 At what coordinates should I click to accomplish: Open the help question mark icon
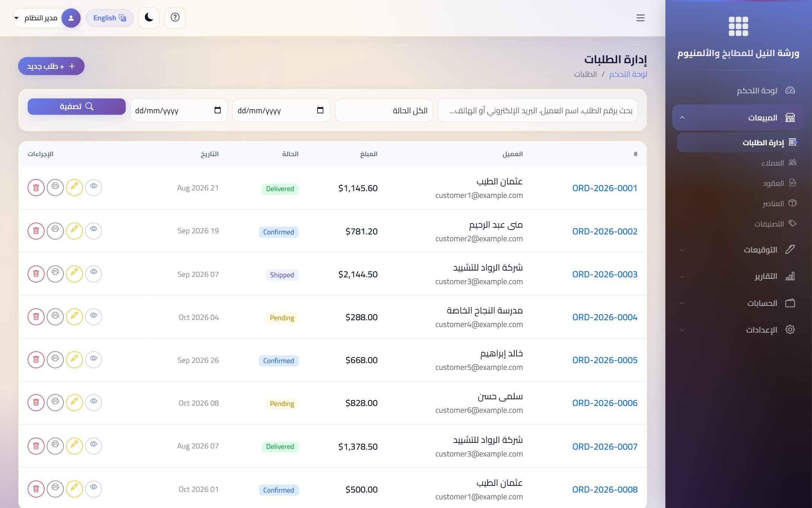tap(175, 18)
